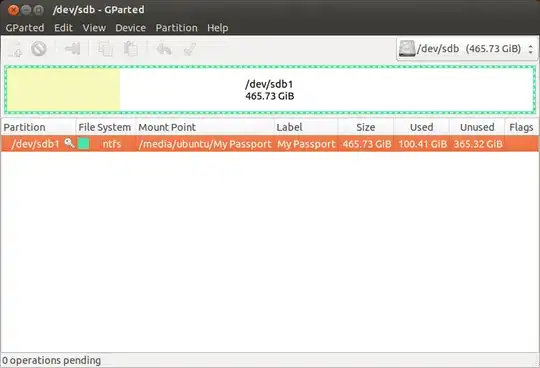Click the Paste partition toolbar icon
Image resolution: width=540 pixels, height=368 pixels.
(131, 49)
